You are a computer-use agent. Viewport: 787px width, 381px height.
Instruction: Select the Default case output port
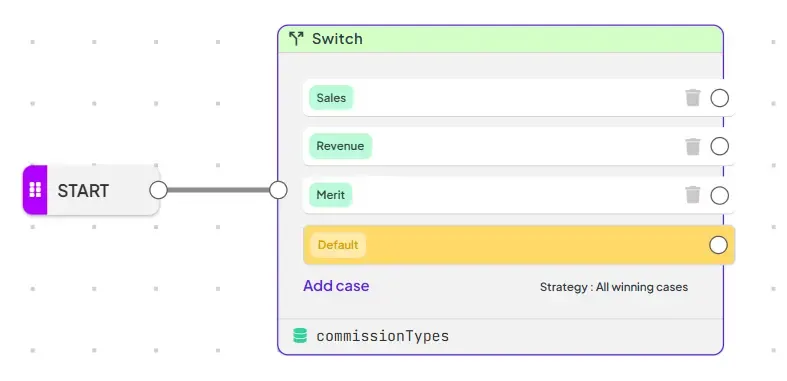tap(718, 245)
